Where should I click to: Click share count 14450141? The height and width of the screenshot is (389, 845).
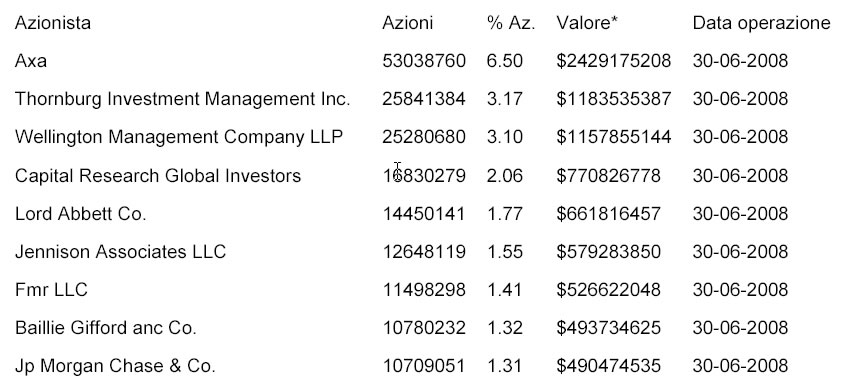point(424,214)
